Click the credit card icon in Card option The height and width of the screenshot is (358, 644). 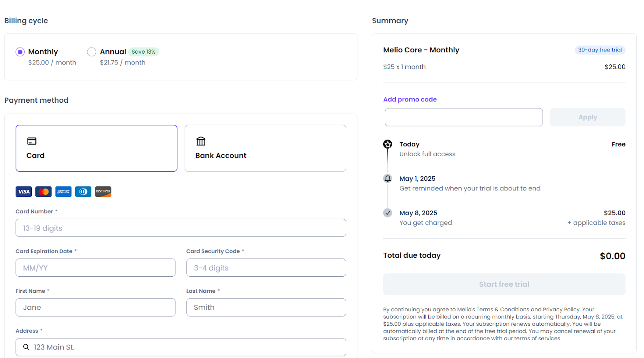[x=32, y=141]
